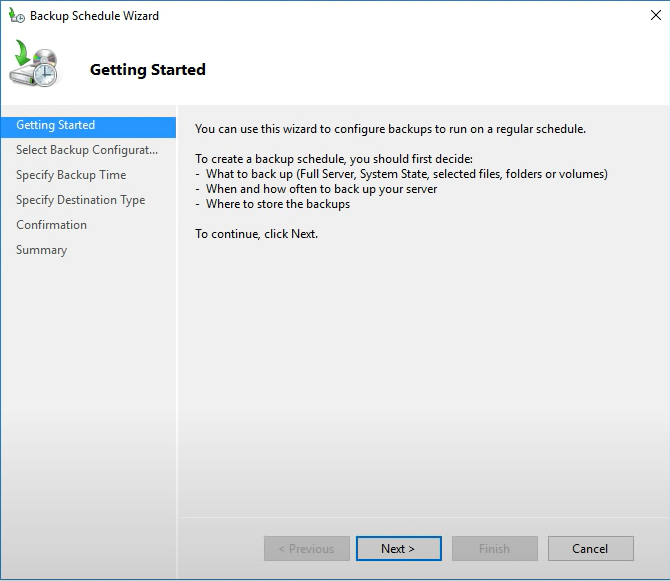Click the disabled Finish button
Viewport: 670px width, 581px height.
tap(494, 549)
